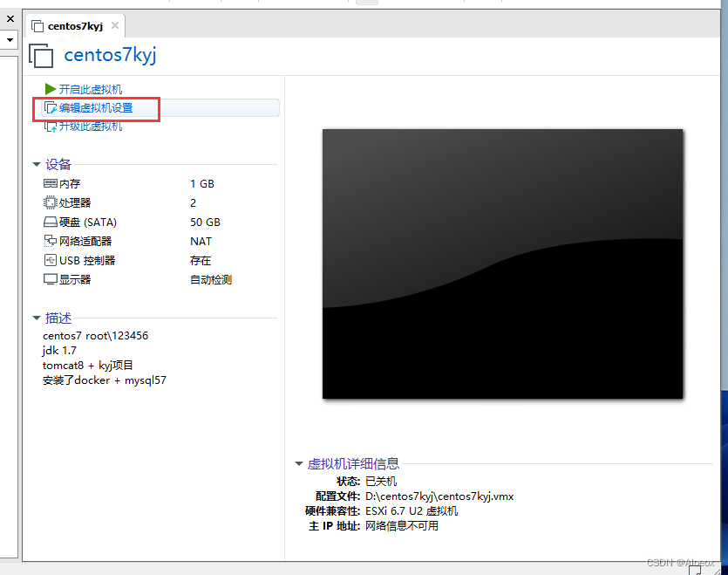Select the 网络适配器 device row
Image resolution: width=728 pixels, height=575 pixels.
click(x=160, y=241)
